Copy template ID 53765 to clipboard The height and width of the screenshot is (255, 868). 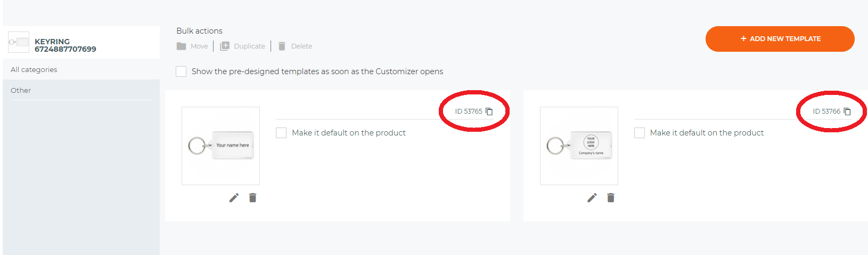pyautogui.click(x=489, y=111)
